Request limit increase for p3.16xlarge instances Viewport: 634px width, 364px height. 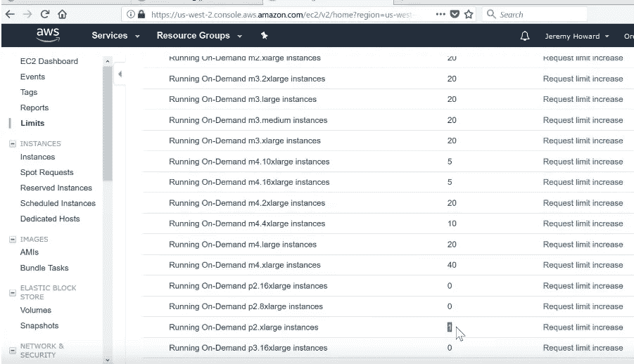click(x=583, y=348)
